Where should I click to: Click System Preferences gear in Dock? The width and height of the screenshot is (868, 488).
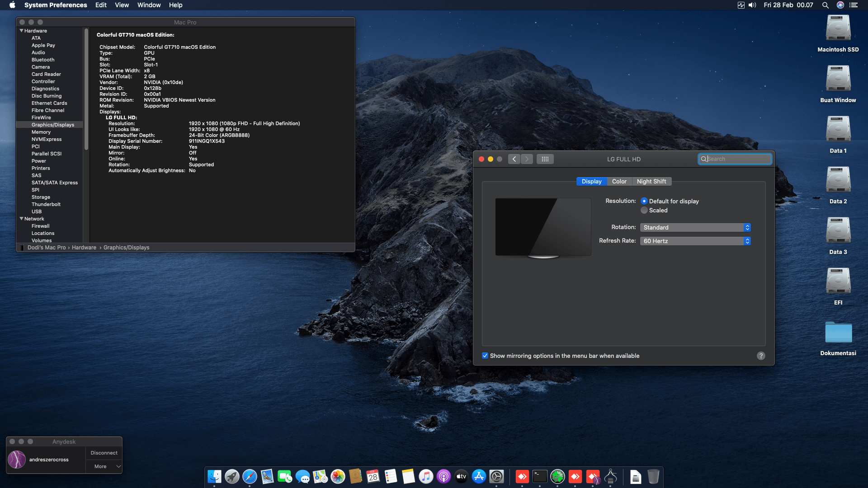(496, 476)
